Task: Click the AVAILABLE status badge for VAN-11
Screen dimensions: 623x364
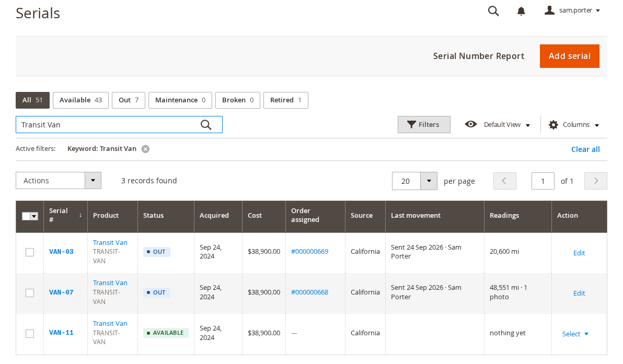Action: 166,333
